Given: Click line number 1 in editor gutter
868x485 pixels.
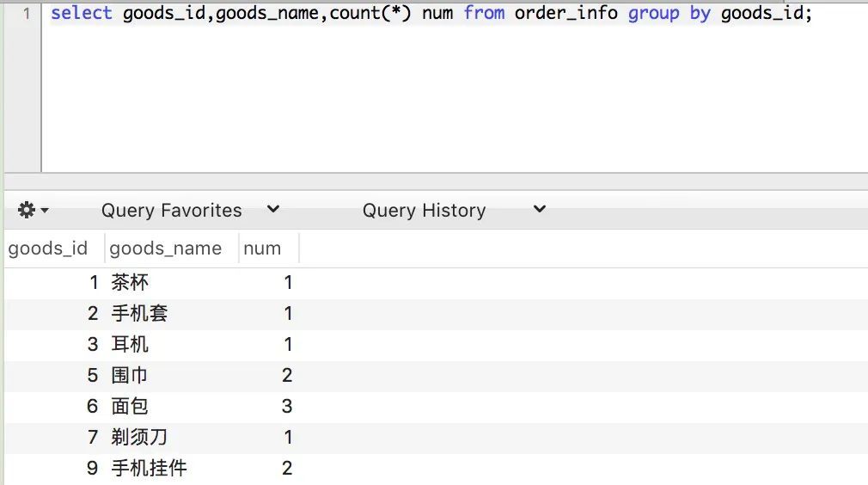Looking at the screenshot, I should 27,14.
